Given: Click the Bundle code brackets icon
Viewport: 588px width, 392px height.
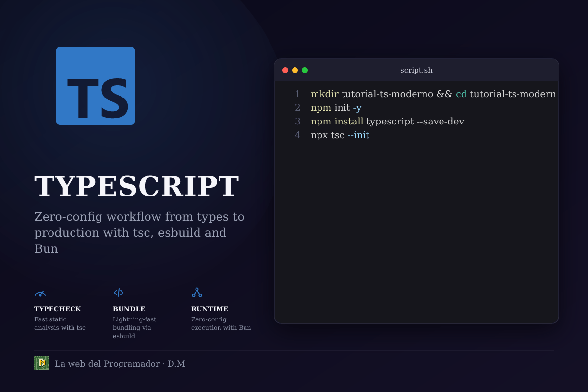Looking at the screenshot, I should point(119,293).
